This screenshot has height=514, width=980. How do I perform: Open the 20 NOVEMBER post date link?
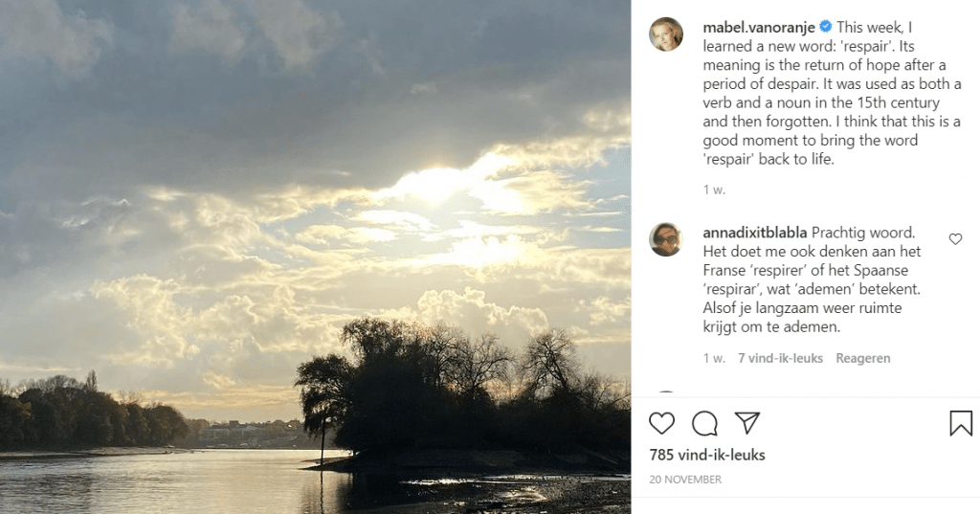click(685, 480)
